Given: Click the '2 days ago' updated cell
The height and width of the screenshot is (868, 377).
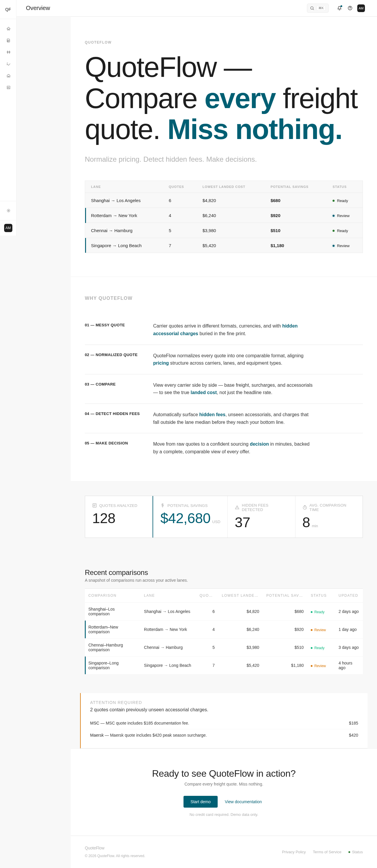Looking at the screenshot, I should pos(348,611).
